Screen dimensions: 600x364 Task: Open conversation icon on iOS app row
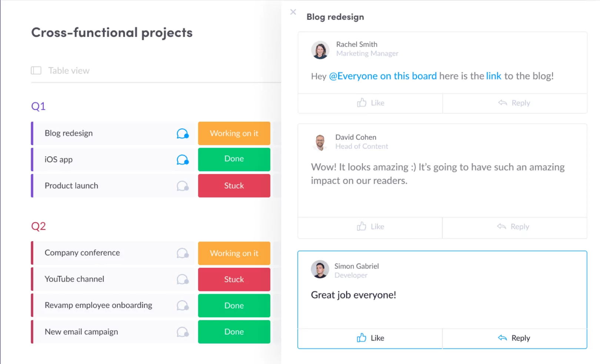183,160
